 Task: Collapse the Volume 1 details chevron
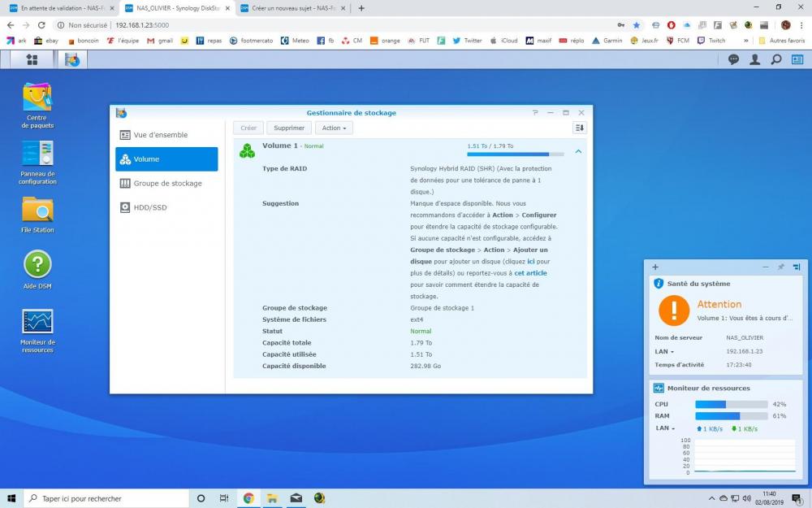point(578,151)
